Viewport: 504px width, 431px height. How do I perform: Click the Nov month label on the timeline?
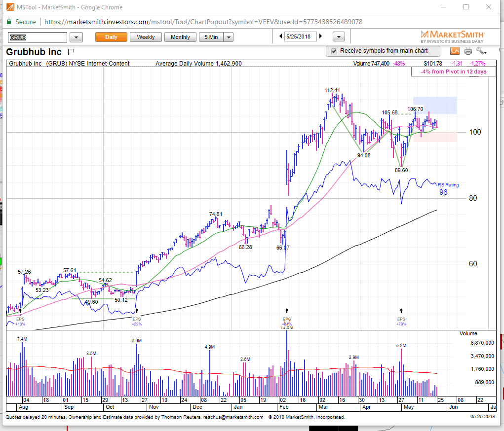tap(154, 407)
